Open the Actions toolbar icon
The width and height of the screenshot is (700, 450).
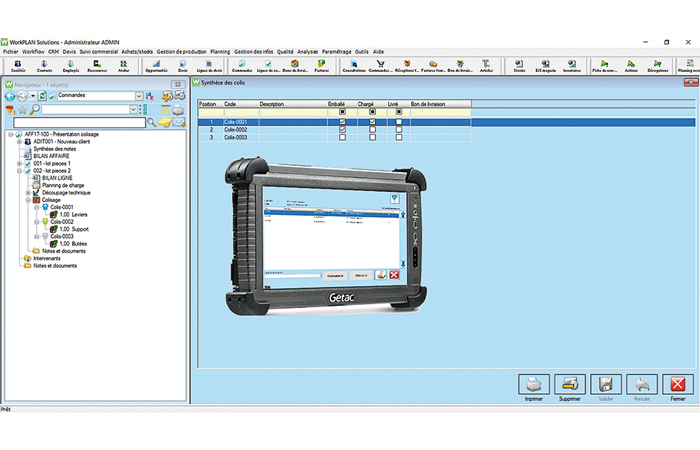pos(631,66)
